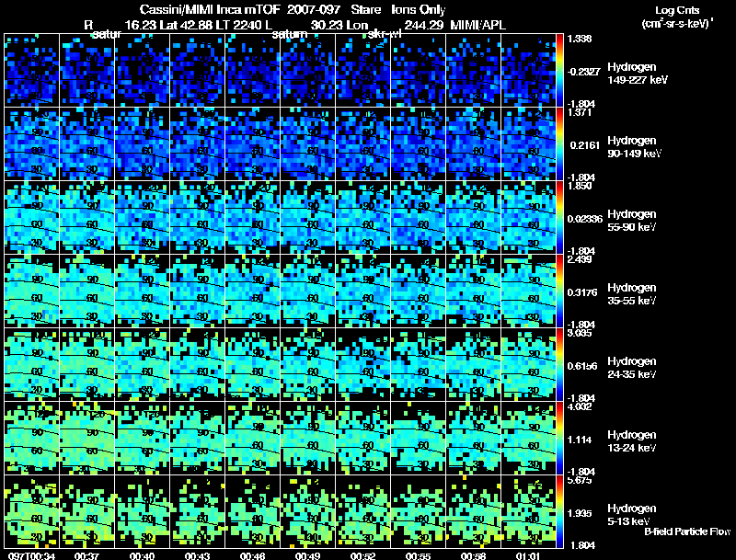Click the 'Ions Only' header text
736x560 pixels.
pos(419,10)
